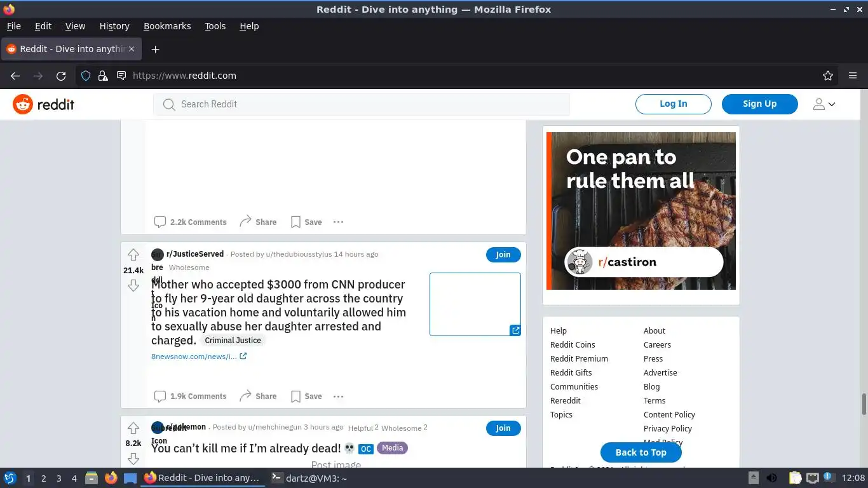
Task: Open u/mehchinegun profile link
Action: click(275, 427)
